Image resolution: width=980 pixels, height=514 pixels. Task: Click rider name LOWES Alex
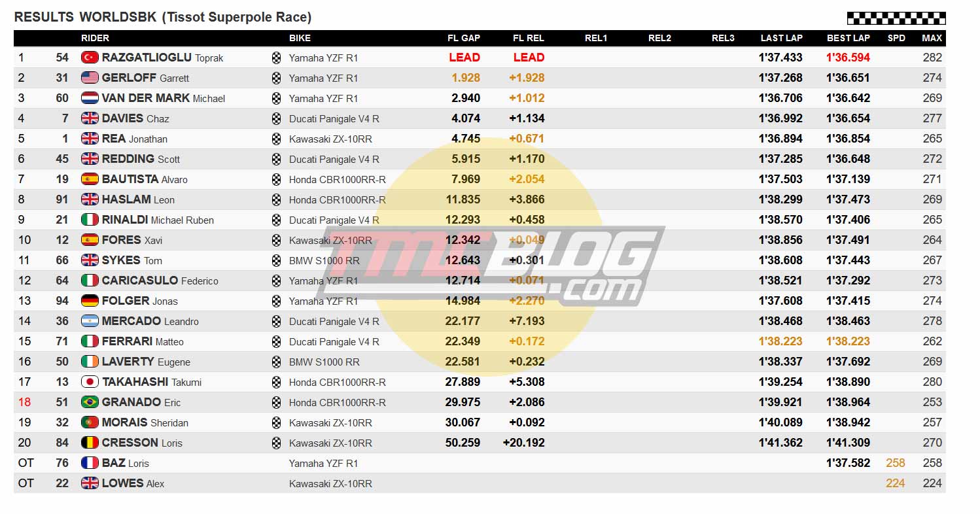click(133, 483)
